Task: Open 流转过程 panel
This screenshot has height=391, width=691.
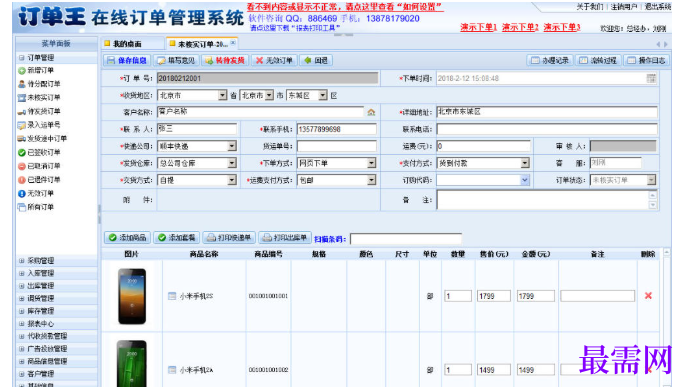Action: coord(598,60)
